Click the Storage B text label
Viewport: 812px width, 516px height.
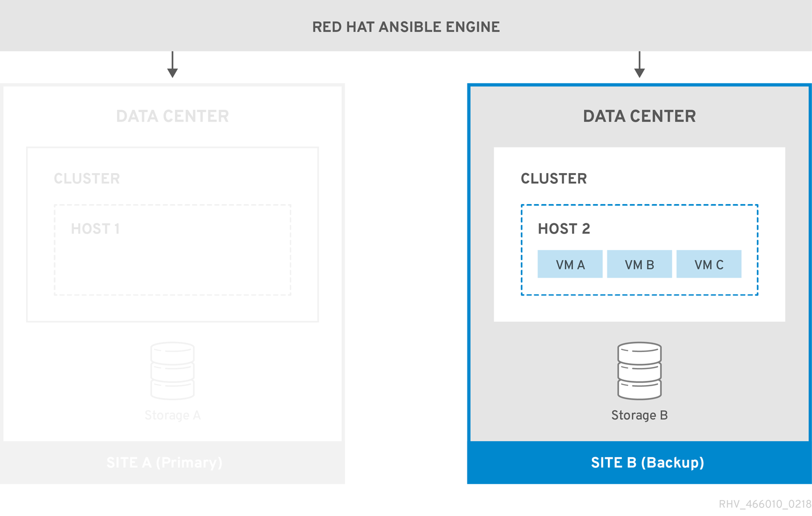coord(639,416)
